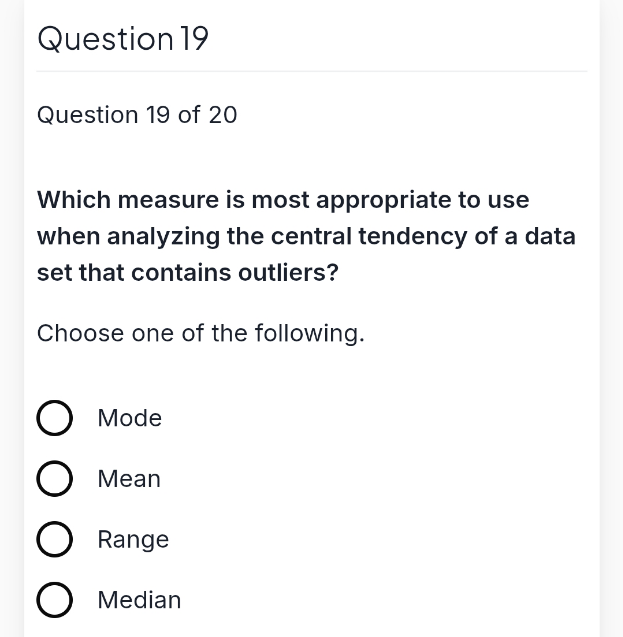This screenshot has height=637, width=623.
Task: Click the 'Question 19' heading
Action: coord(123,39)
